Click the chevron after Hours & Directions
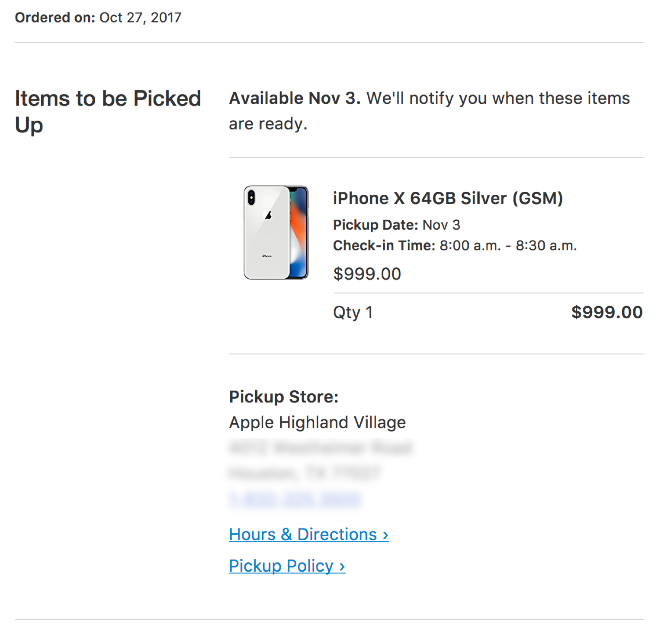 pyautogui.click(x=385, y=535)
